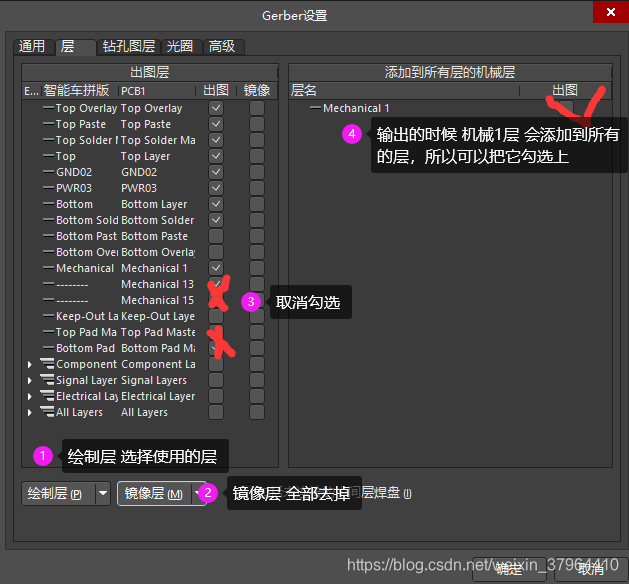Enable plot for Bottom Overlay
This screenshot has height=584, width=629.
(216, 252)
